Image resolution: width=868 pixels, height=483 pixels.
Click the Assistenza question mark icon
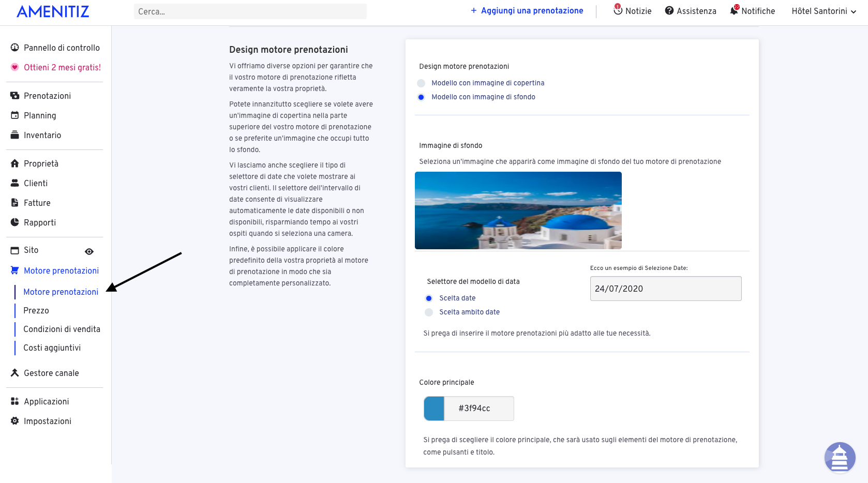(x=669, y=11)
